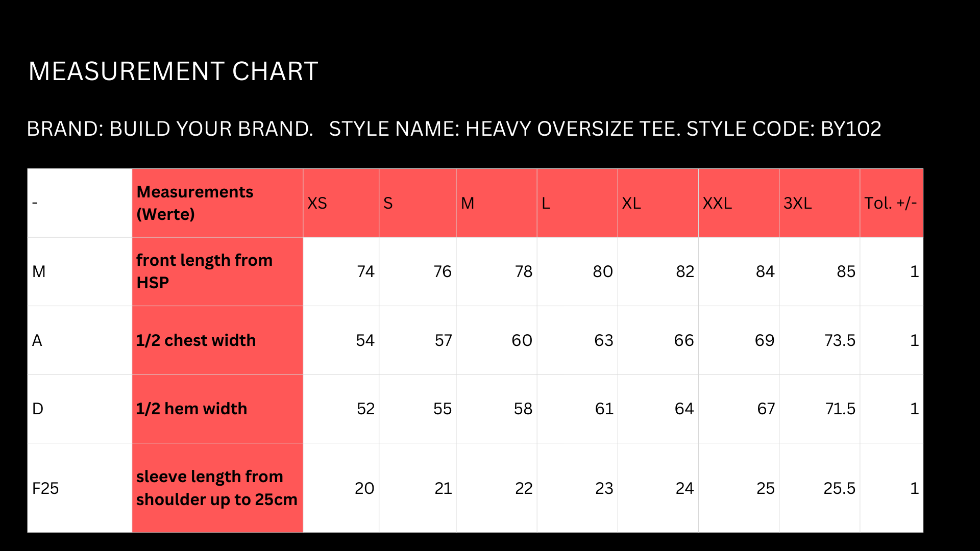Click the STYLE CODE: BY102 text
980x551 pixels.
(783, 129)
